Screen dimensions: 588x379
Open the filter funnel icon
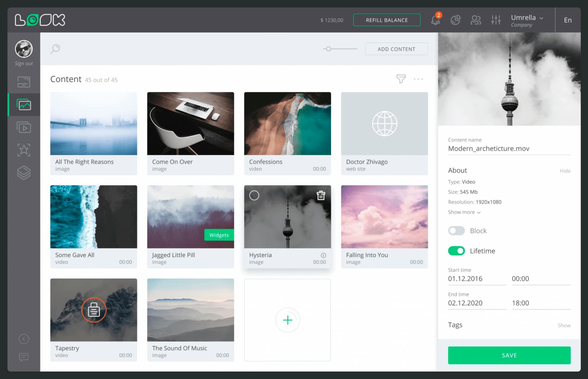pyautogui.click(x=401, y=79)
